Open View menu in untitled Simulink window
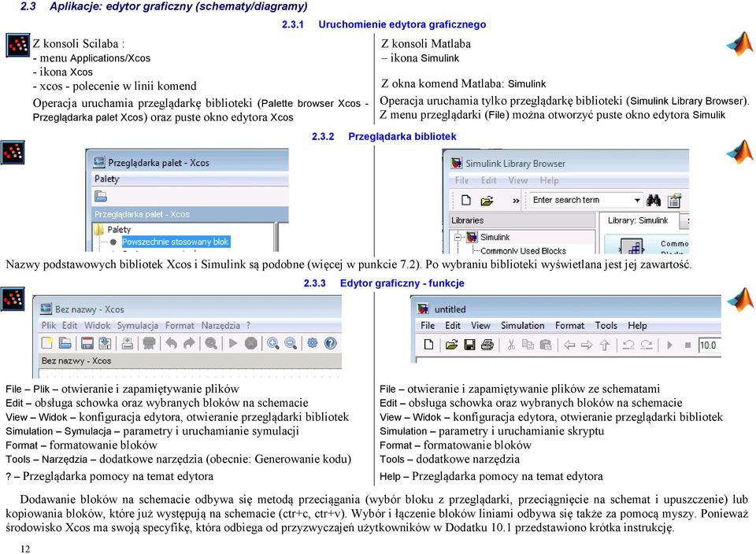Screen dimensions: 756x554 click(x=480, y=325)
